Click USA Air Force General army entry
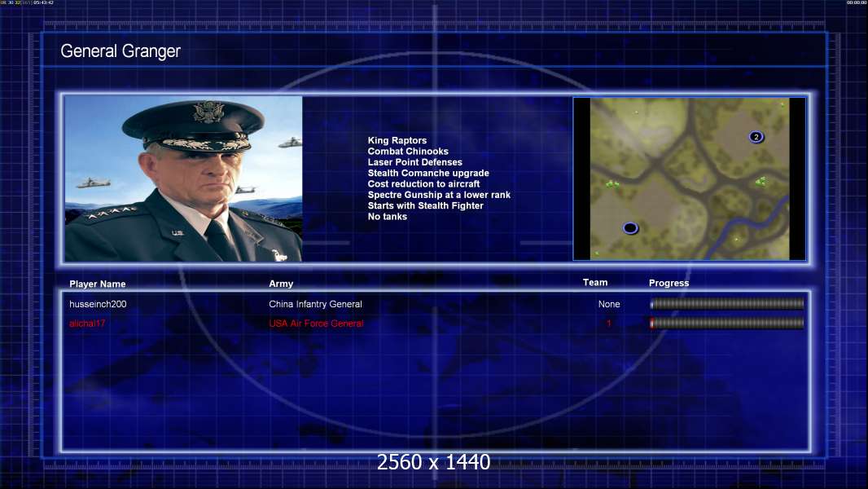 (316, 324)
